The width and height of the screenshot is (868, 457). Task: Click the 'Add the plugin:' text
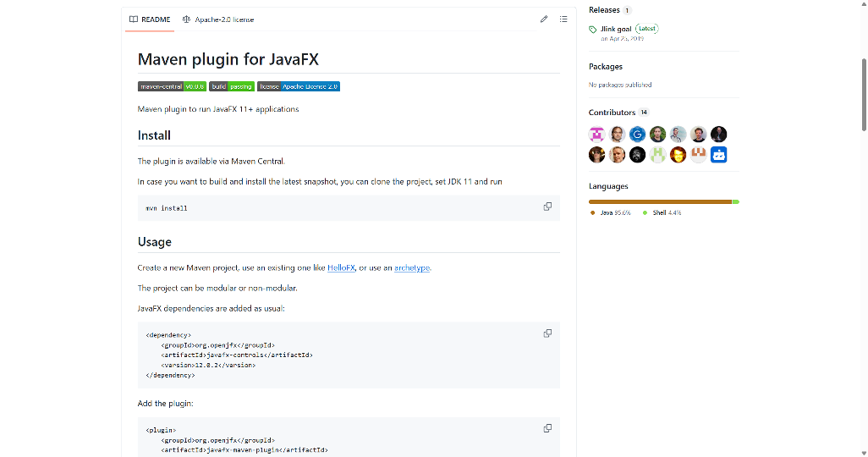point(166,404)
